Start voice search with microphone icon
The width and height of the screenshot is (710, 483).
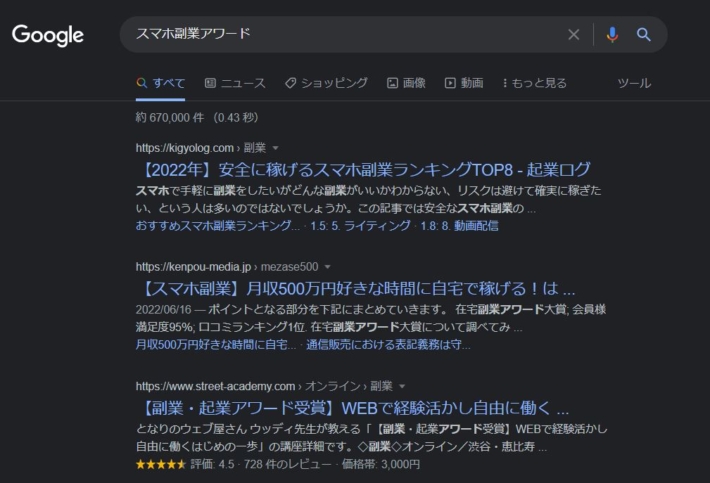pos(612,34)
